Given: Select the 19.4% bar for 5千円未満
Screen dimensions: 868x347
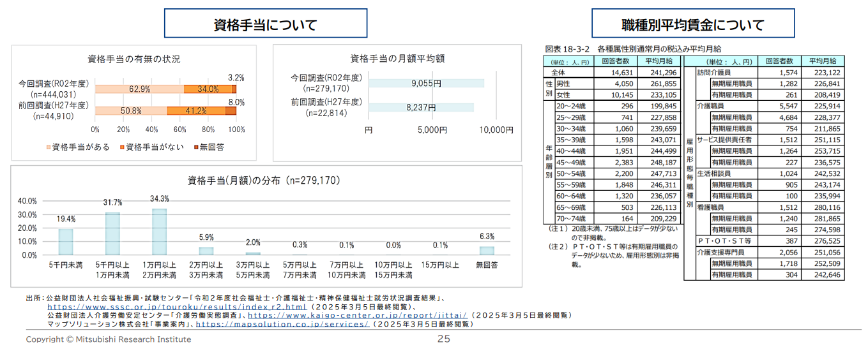Looking at the screenshot, I should [x=66, y=242].
